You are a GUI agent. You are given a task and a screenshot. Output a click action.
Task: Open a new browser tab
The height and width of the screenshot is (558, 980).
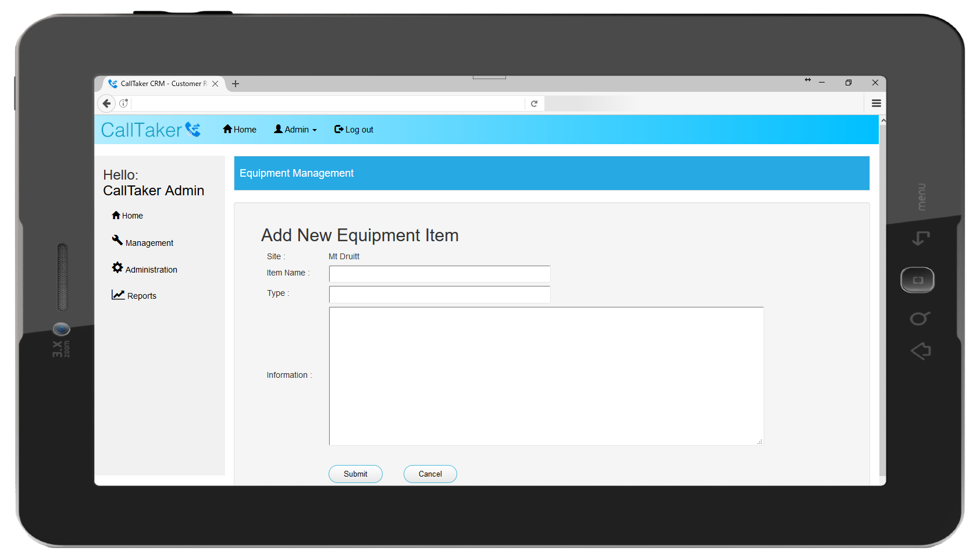tap(236, 84)
